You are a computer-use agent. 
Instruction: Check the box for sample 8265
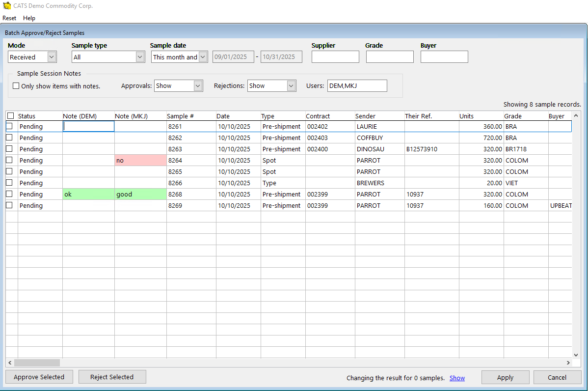[x=9, y=171]
